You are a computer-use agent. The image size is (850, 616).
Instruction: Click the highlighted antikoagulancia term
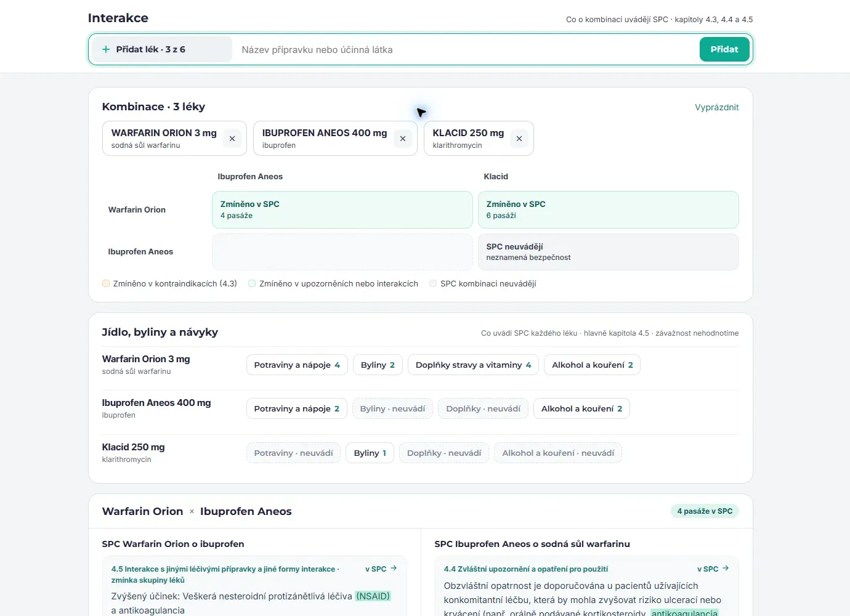click(x=684, y=613)
